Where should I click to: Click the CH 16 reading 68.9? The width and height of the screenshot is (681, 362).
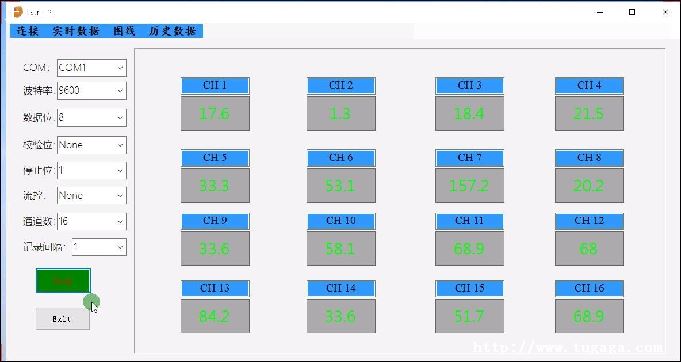click(x=589, y=316)
